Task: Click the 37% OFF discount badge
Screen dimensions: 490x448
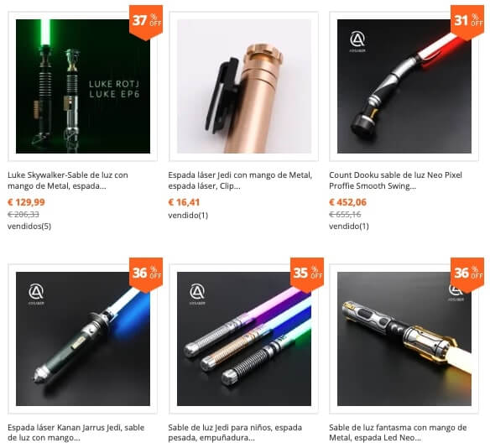Action: coord(146,22)
